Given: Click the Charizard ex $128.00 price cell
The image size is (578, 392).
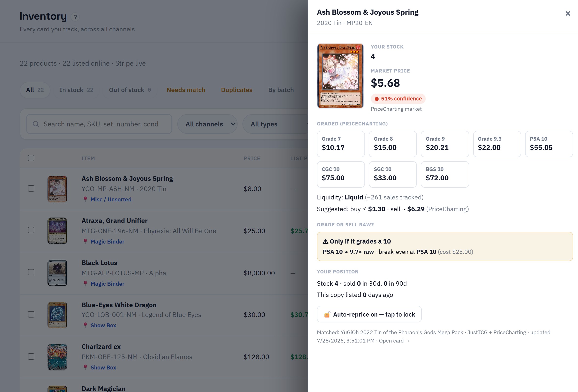Looking at the screenshot, I should [x=256, y=357].
